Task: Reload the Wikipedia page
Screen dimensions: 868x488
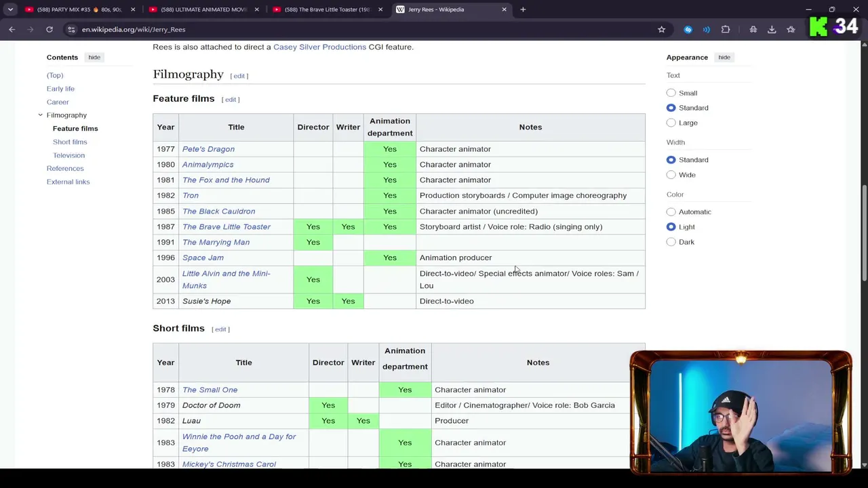Action: point(50,29)
